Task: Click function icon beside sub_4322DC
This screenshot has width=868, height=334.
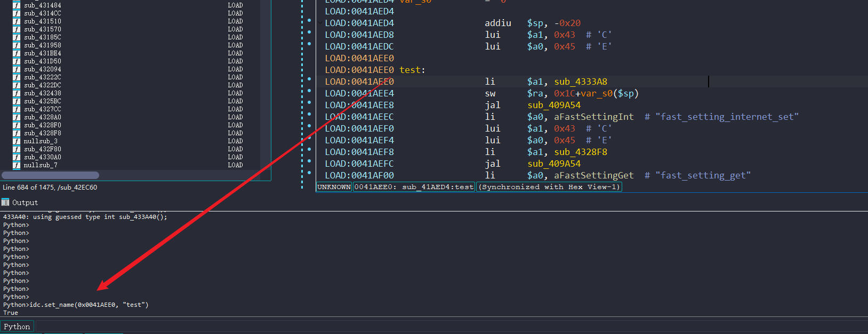Action: [17, 85]
